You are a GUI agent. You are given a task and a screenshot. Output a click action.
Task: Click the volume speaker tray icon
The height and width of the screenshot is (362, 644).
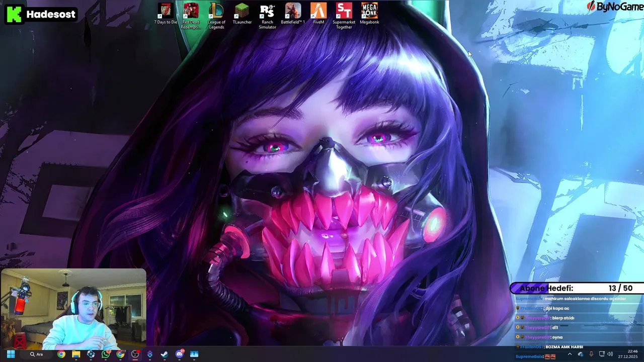coord(610,354)
